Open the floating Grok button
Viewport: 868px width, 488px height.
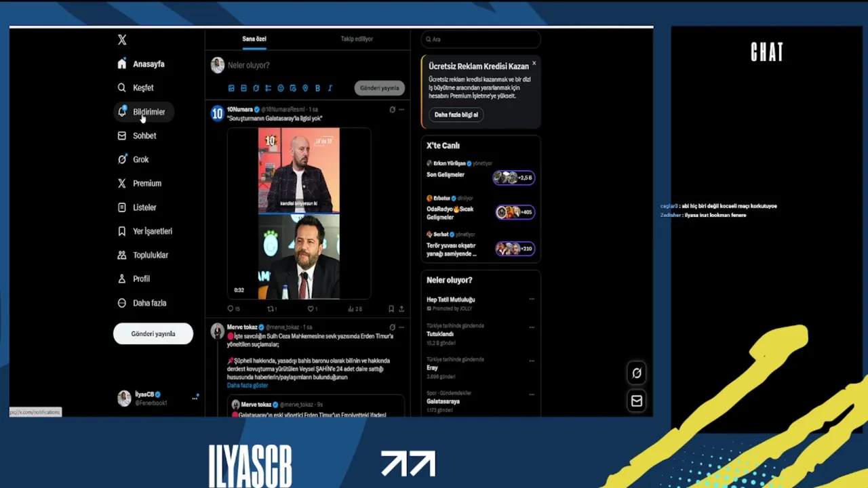[637, 373]
